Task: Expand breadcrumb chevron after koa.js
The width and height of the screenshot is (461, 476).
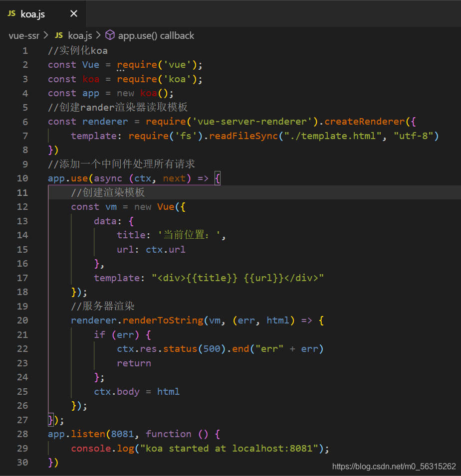Action: [x=98, y=35]
